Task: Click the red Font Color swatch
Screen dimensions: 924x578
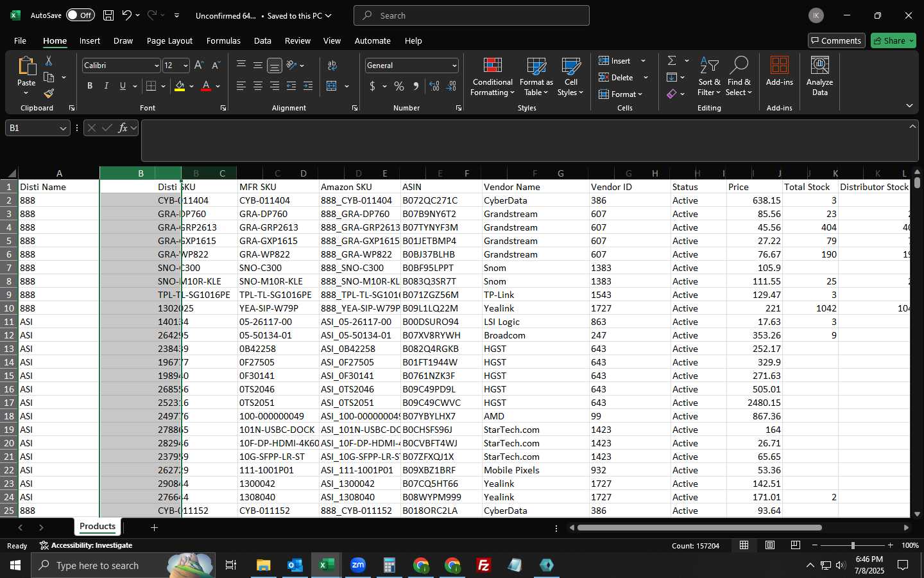Action: [206, 86]
